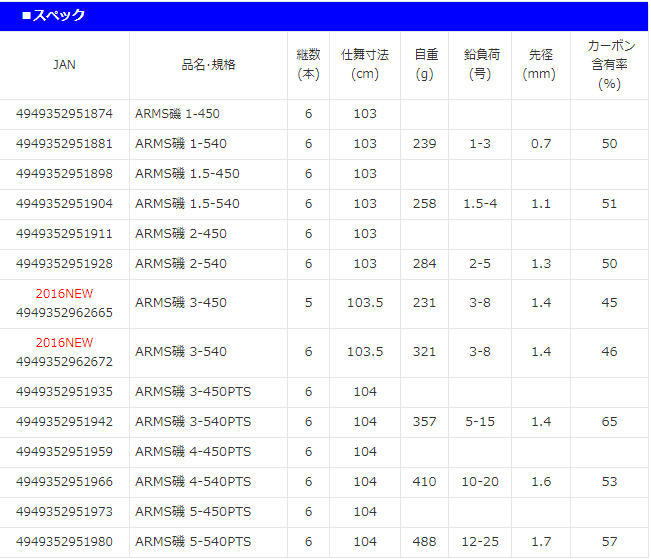Click the スペック section header
The image size is (651, 559).
[324, 16]
